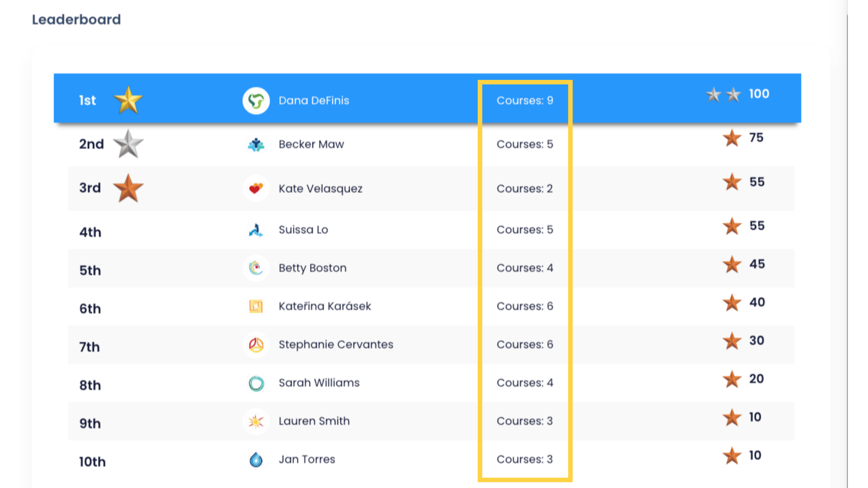Click the bronze star beside 3rd rank
Viewport: 868px width, 488px height.
(128, 188)
